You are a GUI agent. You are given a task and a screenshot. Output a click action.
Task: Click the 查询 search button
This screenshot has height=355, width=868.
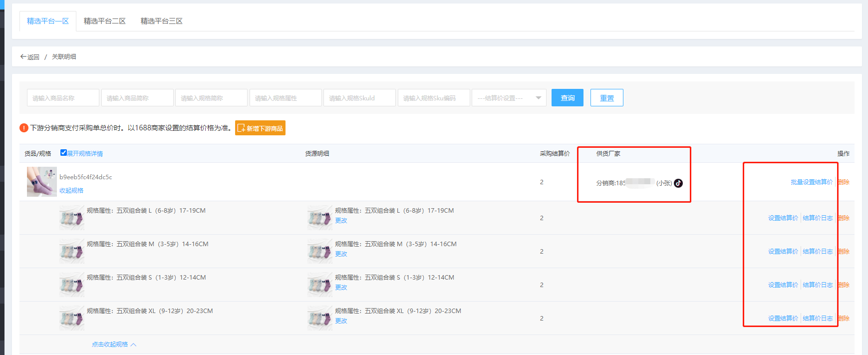pyautogui.click(x=567, y=98)
